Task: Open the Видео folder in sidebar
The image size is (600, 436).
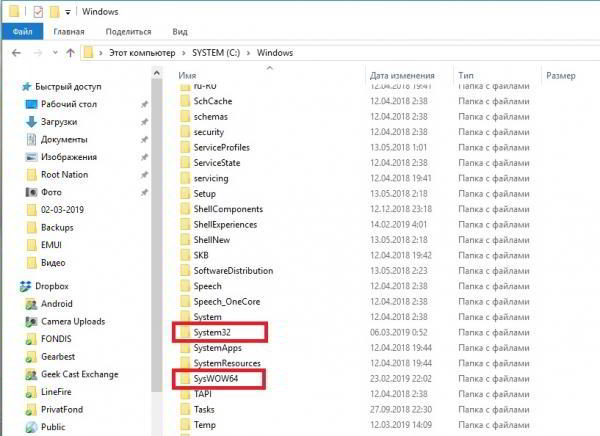Action: (53, 263)
